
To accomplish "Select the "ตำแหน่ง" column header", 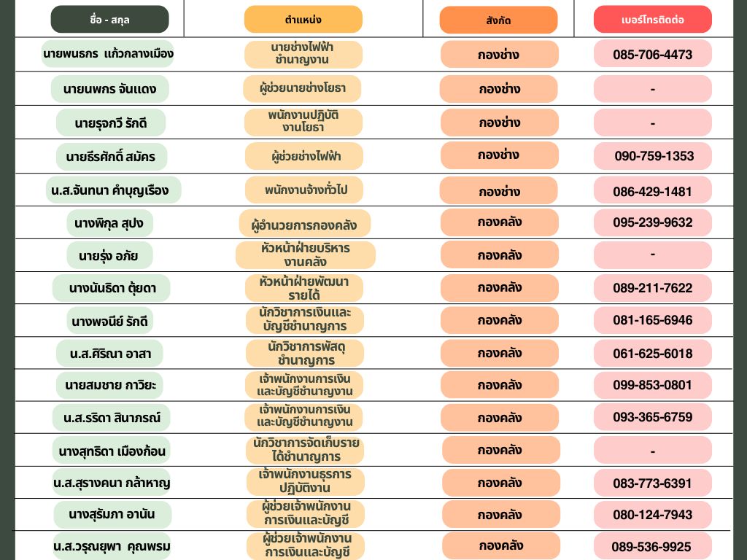I will [303, 20].
